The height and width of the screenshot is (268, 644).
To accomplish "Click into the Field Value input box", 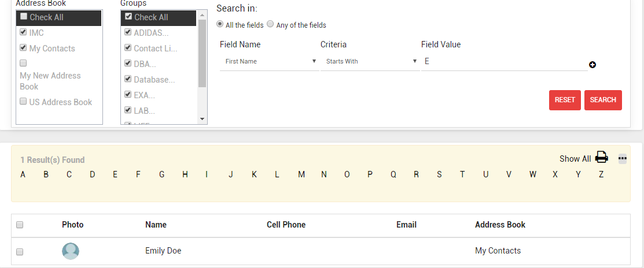I will click(x=503, y=61).
